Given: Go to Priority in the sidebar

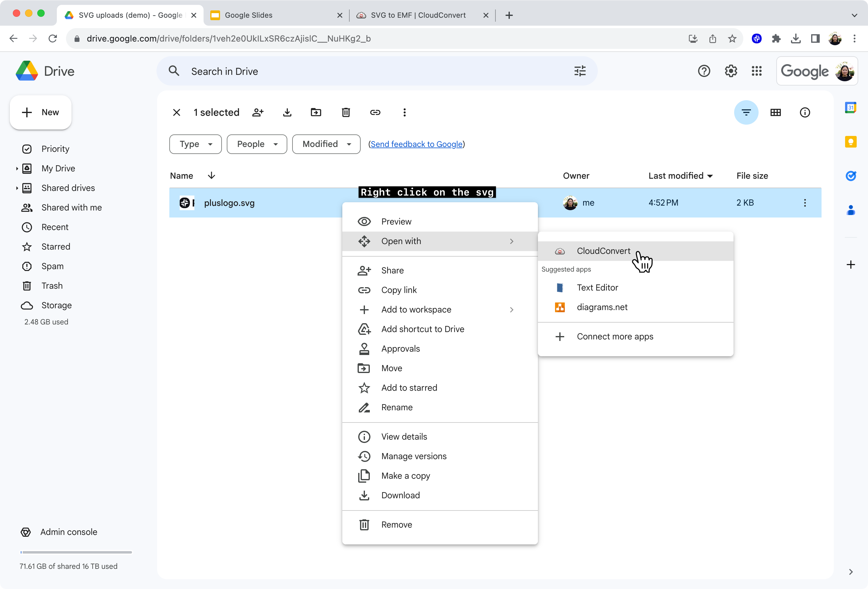Looking at the screenshot, I should coord(55,149).
